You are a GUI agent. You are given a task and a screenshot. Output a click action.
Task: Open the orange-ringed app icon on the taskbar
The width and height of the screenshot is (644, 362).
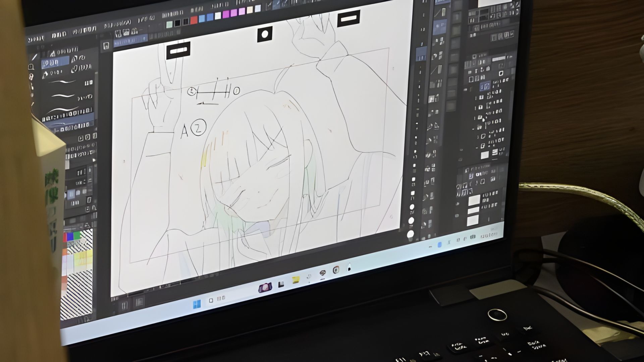coord(336,270)
